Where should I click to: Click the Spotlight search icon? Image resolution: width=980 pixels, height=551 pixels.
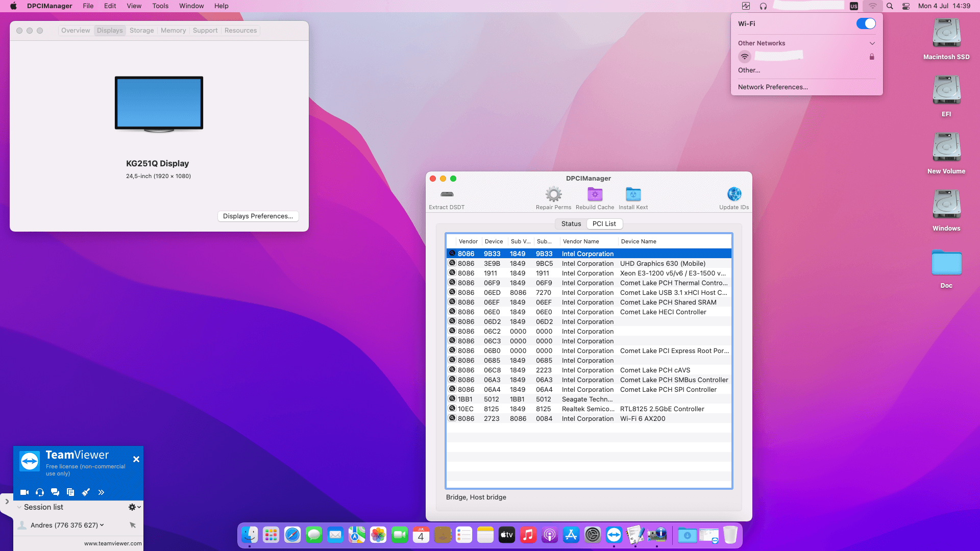pos(890,6)
